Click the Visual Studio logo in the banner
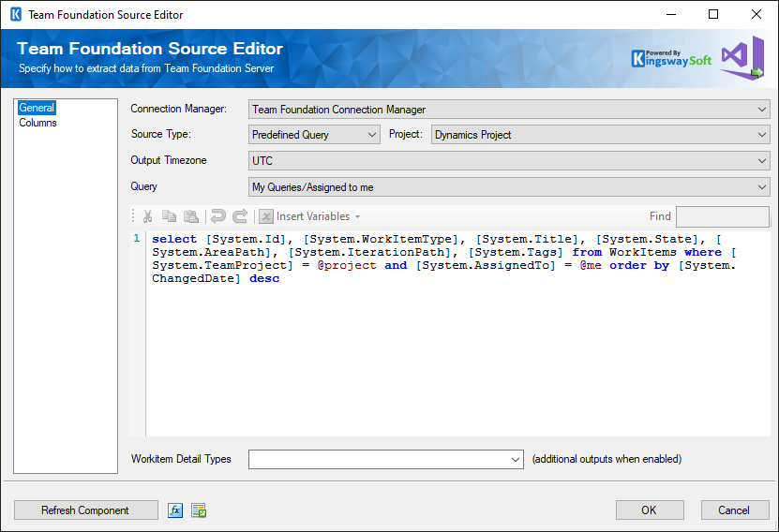Image resolution: width=779 pixels, height=532 pixels. [742, 57]
